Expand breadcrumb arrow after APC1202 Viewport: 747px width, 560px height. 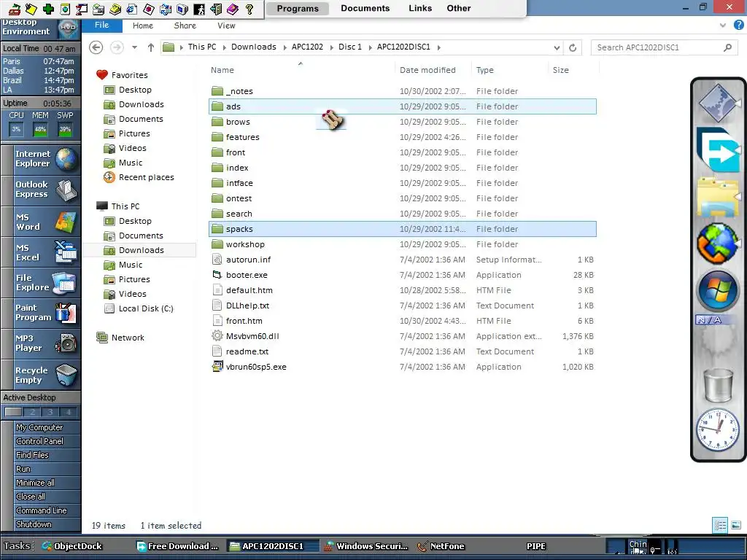click(331, 47)
